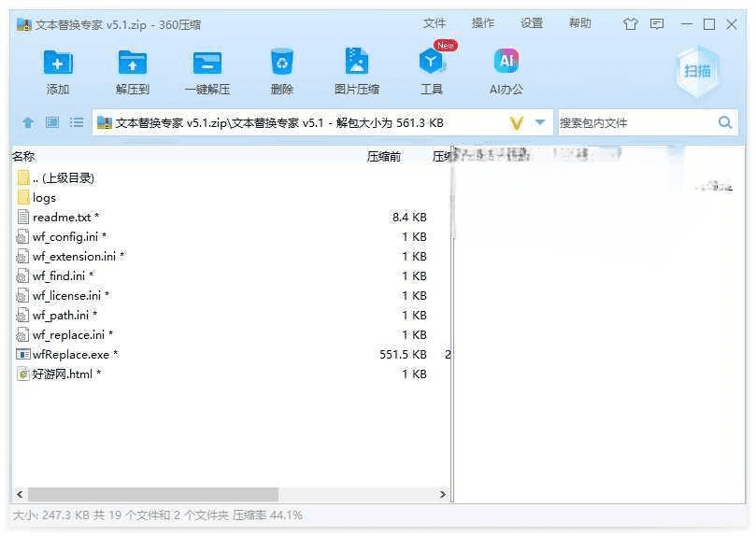Image resolution: width=756 pixels, height=536 pixels.
Task: Click the 扫描 (Scan) hexagon button
Action: point(697,71)
